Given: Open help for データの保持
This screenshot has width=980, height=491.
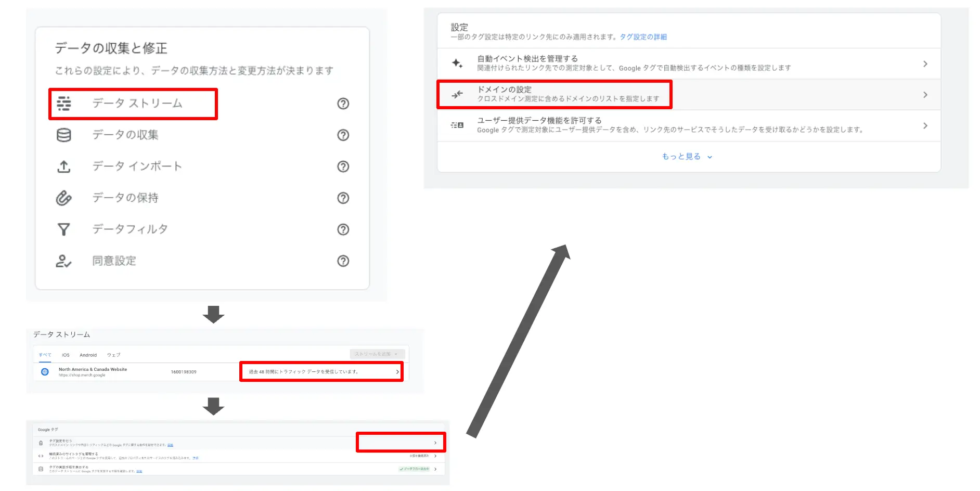Looking at the screenshot, I should point(343,198).
